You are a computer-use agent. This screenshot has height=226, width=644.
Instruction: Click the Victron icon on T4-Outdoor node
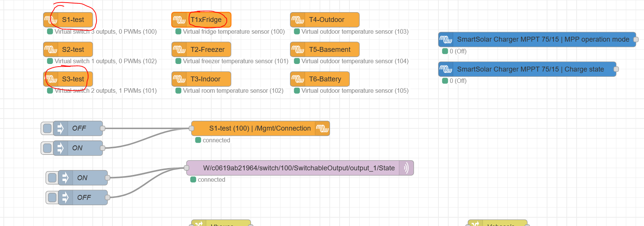point(298,20)
